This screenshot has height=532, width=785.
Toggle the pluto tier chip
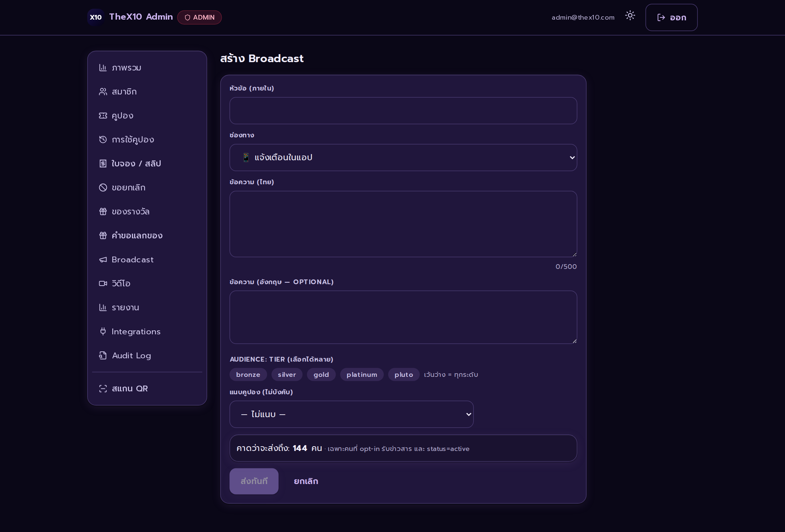tap(404, 375)
